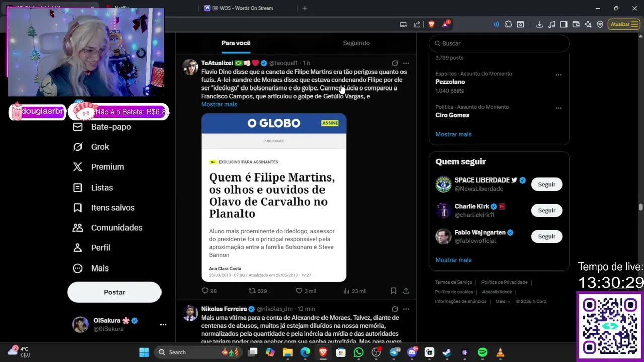Like the TeAtualizei post
Viewport: 644px width, 362px height.
tap(306, 291)
